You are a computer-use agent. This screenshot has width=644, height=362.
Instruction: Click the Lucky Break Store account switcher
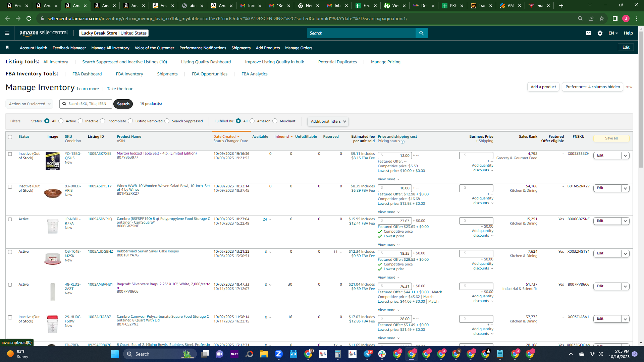pyautogui.click(x=114, y=33)
